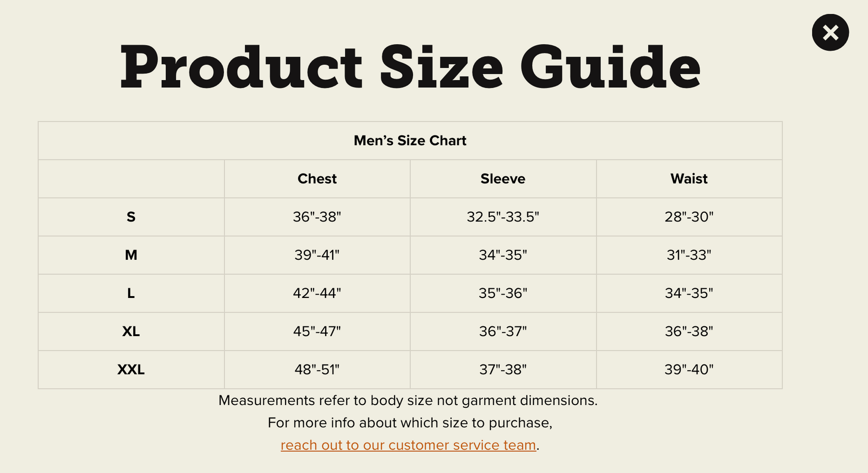
Task: Click the 39"-40" waist measurement cell
Action: click(689, 369)
